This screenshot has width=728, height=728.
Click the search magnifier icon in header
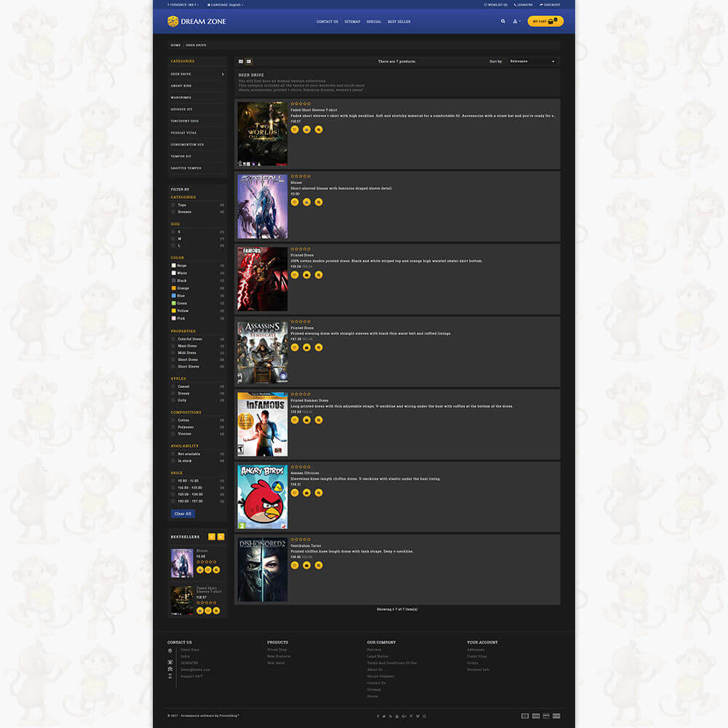click(x=502, y=21)
